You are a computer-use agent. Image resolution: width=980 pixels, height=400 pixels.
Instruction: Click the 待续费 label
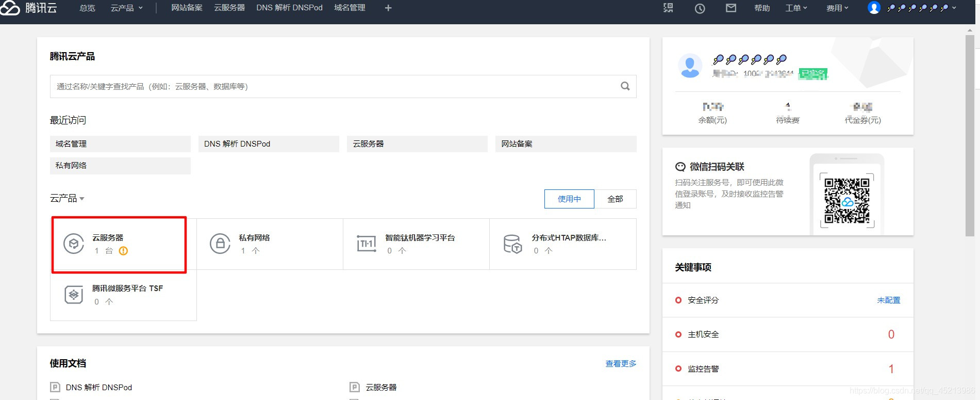pos(788,120)
